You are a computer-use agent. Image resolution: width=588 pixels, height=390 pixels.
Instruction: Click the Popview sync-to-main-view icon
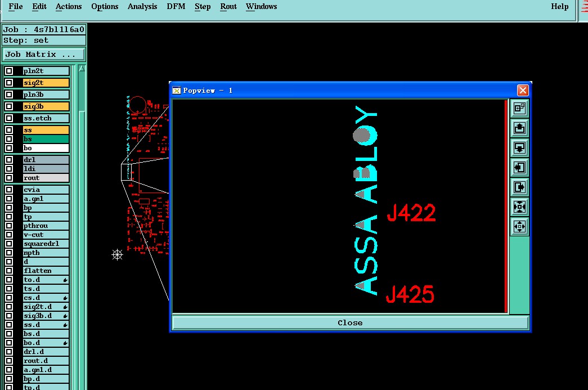coord(519,109)
